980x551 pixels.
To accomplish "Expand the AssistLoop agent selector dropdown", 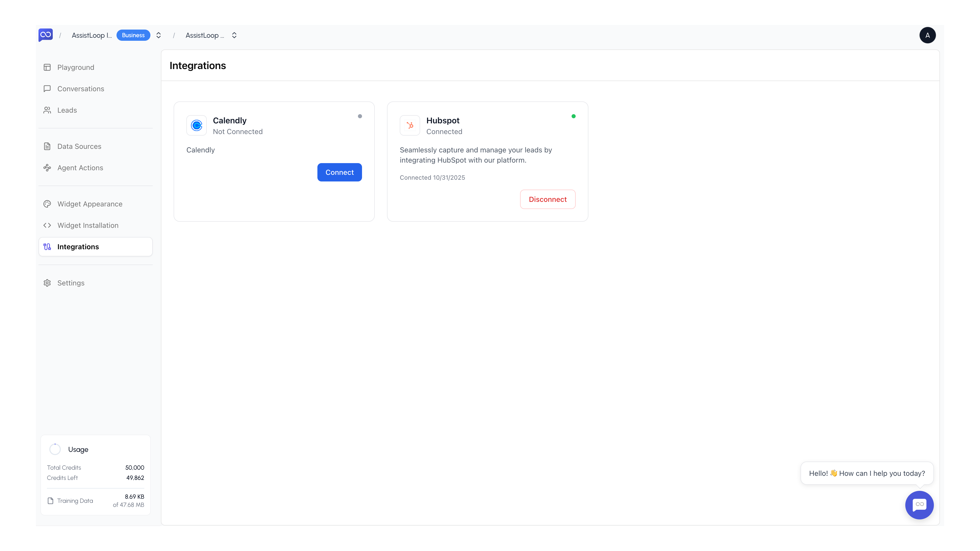I will tap(234, 35).
